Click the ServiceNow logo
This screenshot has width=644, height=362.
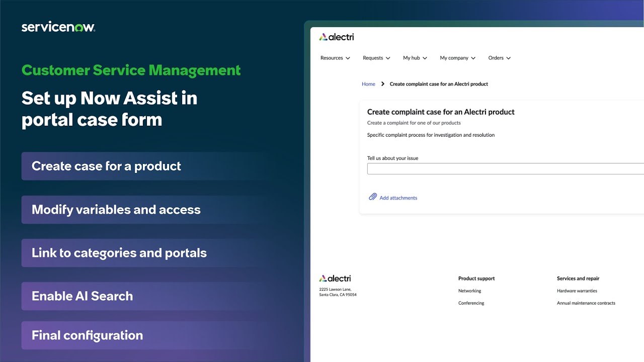click(x=58, y=26)
